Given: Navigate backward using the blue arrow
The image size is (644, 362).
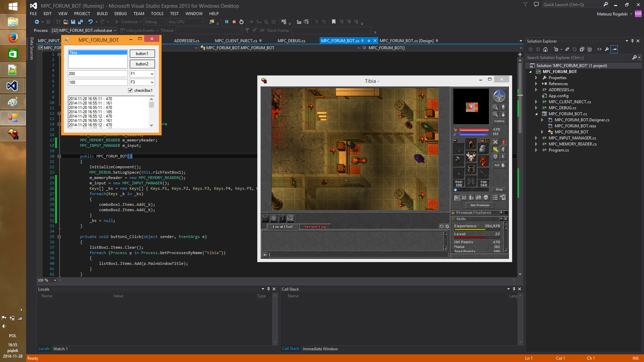Looking at the screenshot, I should [37, 22].
